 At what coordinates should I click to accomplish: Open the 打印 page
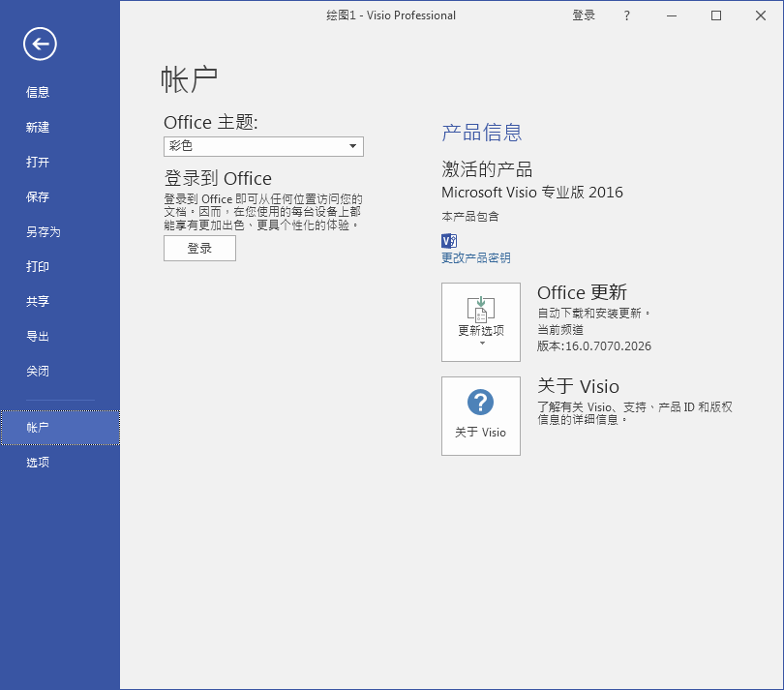pos(38,267)
